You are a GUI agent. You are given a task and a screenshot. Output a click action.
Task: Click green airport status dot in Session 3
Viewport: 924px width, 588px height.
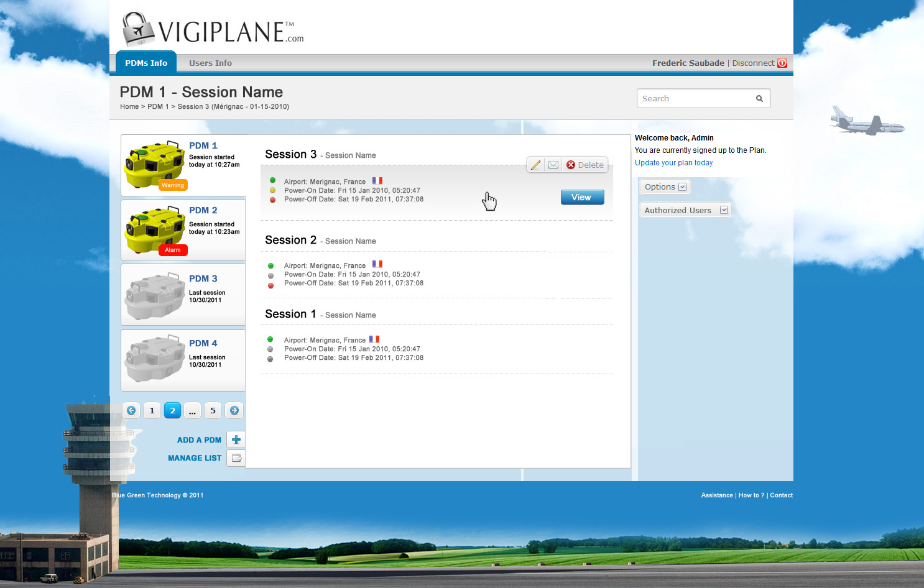(x=272, y=181)
